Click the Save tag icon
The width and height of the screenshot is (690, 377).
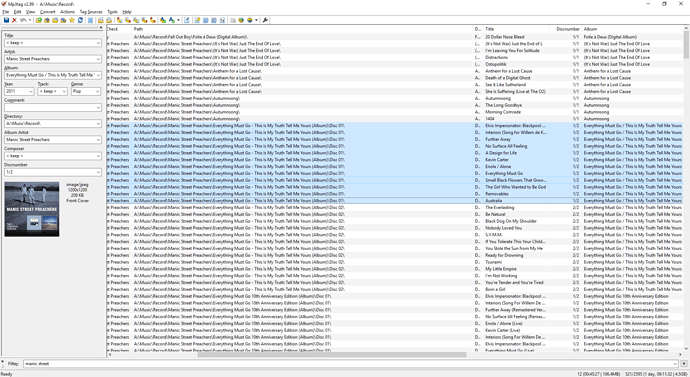[x=6, y=20]
